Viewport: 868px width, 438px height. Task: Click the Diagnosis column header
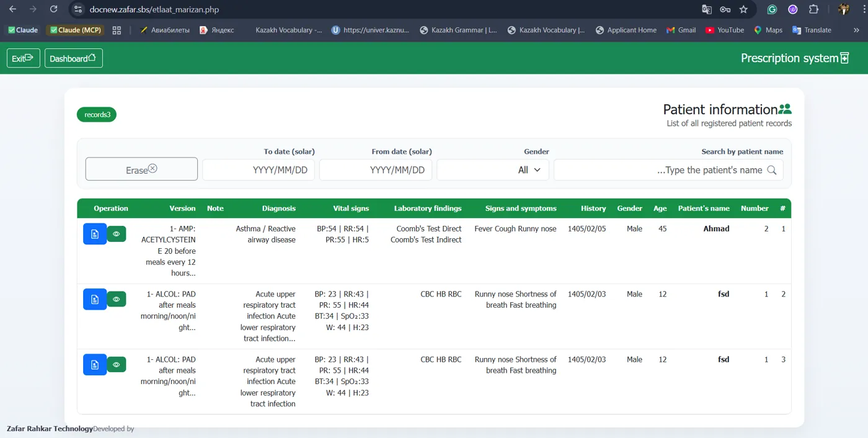(279, 208)
